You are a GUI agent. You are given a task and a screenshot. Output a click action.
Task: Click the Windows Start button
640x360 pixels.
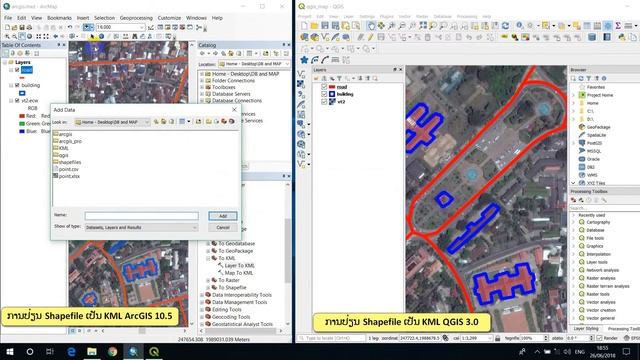coord(9,351)
